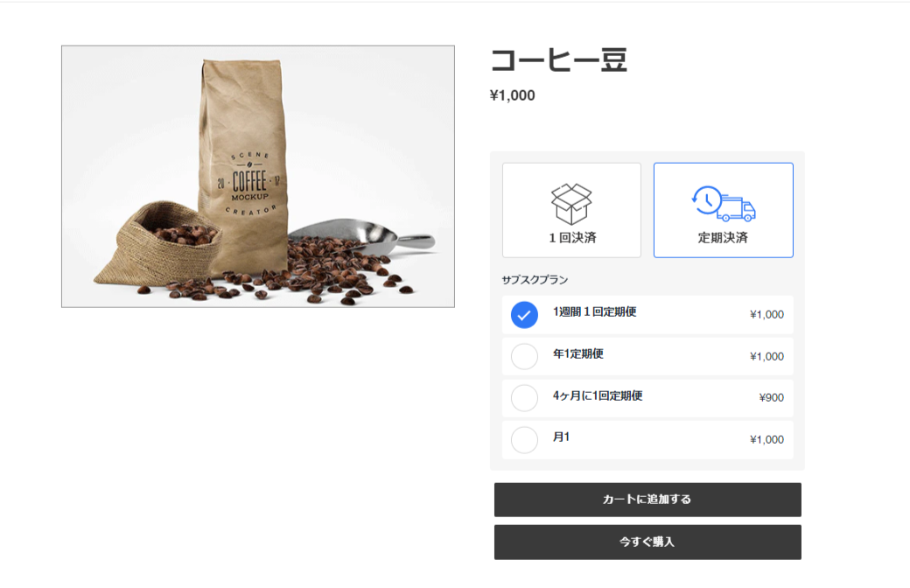Pick the 月1 plan radio button

(524, 440)
